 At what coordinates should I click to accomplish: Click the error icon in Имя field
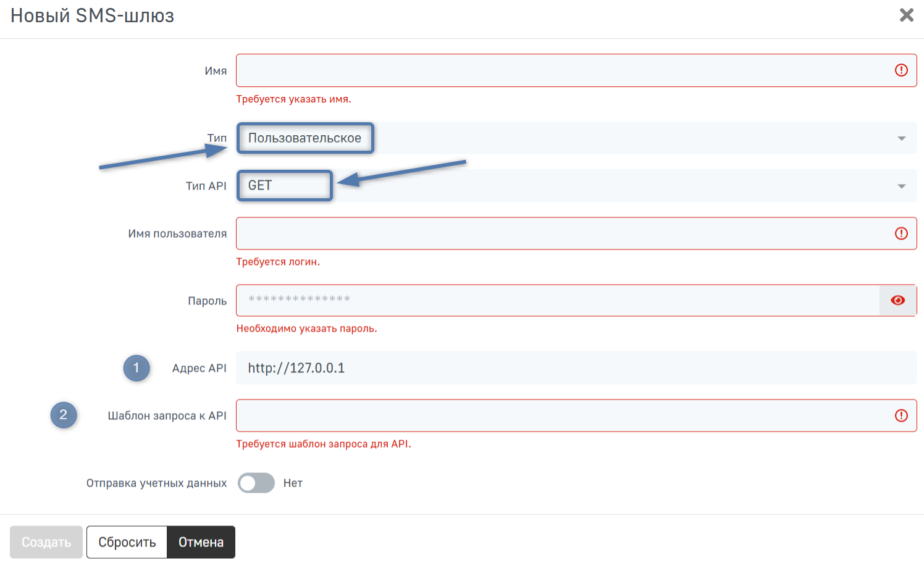901,70
